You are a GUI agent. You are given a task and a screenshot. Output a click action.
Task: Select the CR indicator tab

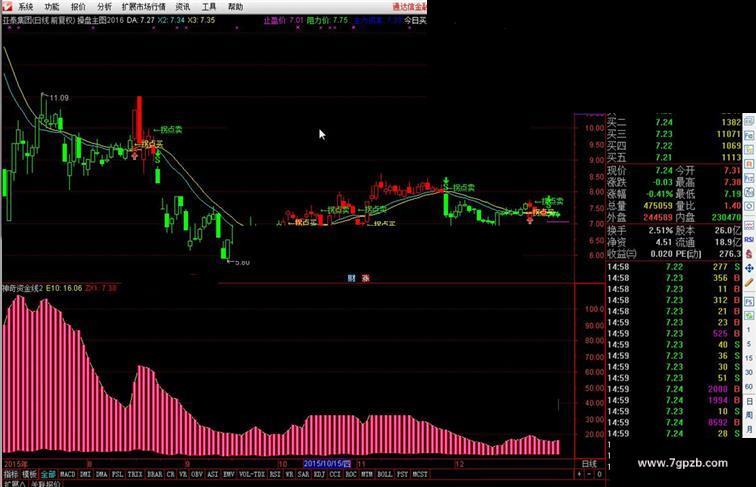[171, 474]
